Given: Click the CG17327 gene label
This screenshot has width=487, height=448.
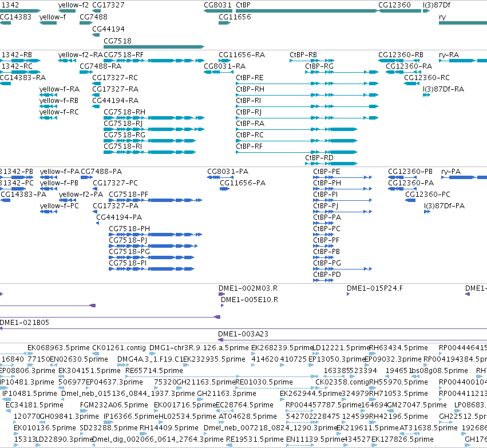Looking at the screenshot, I should point(108,5).
